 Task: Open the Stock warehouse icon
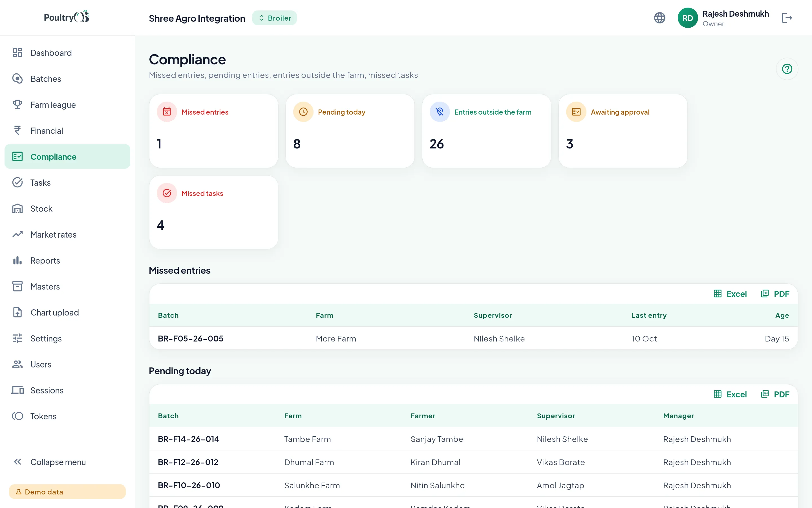[17, 209]
